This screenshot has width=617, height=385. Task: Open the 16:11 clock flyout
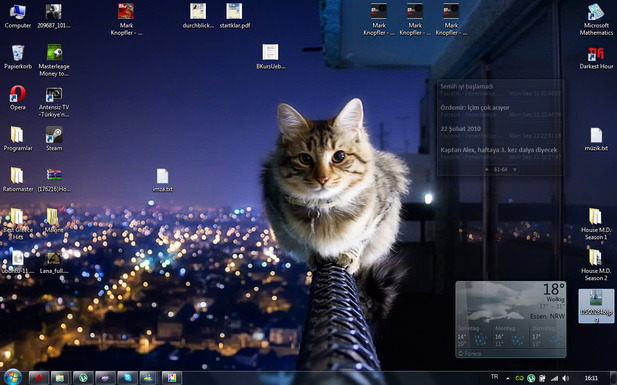(591, 378)
